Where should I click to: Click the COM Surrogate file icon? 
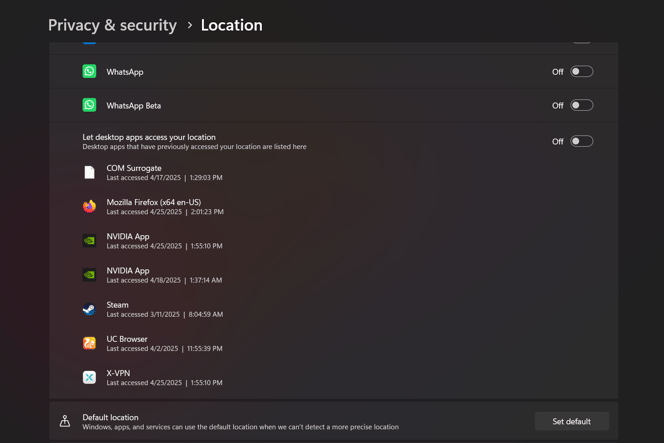click(89, 172)
